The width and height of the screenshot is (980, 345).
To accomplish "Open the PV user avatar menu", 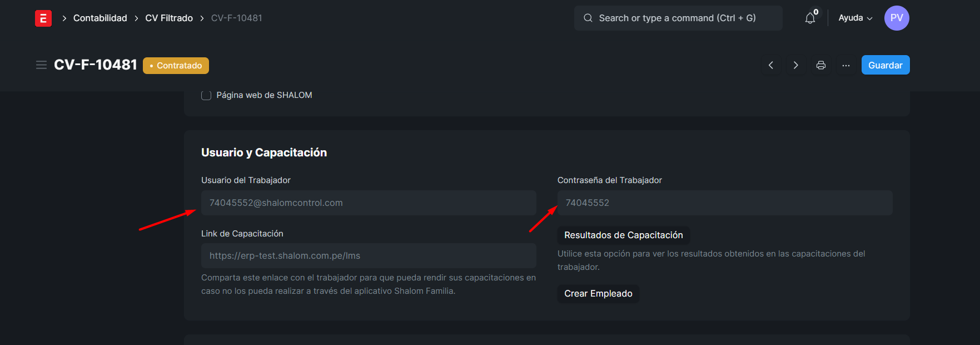I will (x=897, y=18).
